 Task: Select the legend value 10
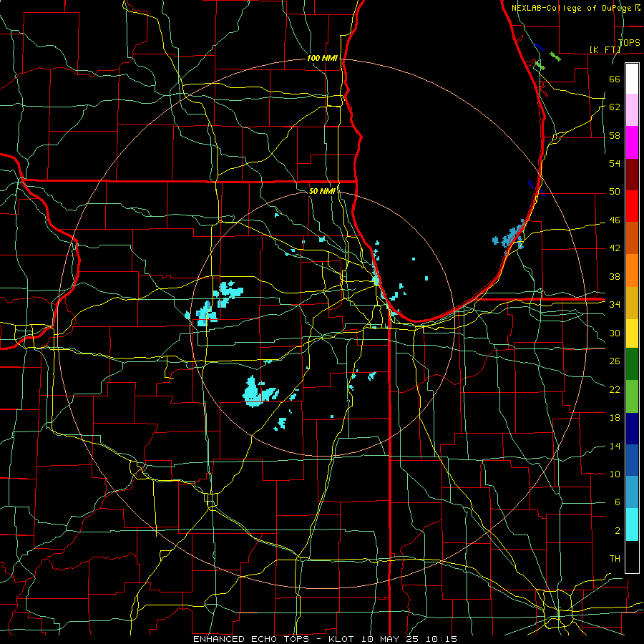pos(615,474)
